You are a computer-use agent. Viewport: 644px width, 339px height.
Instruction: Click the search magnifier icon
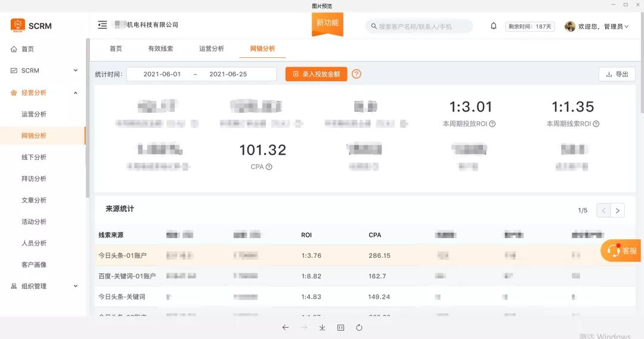point(374,26)
